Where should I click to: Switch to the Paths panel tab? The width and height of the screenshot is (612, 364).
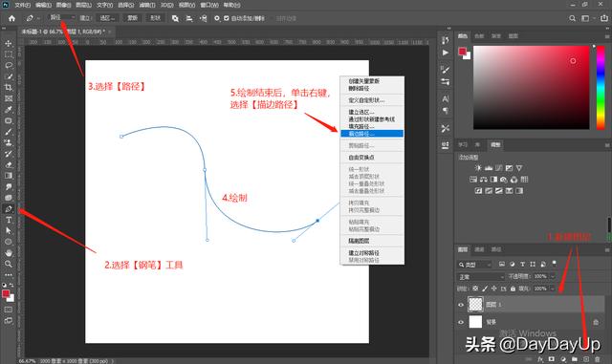(x=496, y=249)
